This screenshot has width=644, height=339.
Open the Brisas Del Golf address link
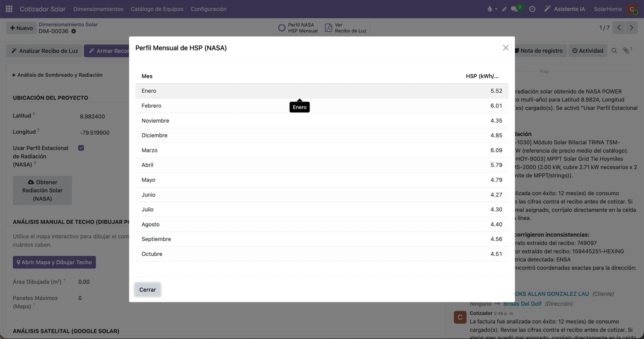(522, 304)
